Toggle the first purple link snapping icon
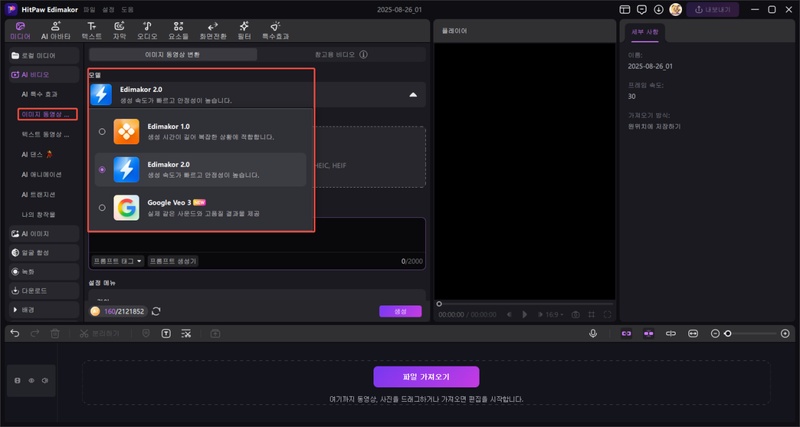 point(626,333)
